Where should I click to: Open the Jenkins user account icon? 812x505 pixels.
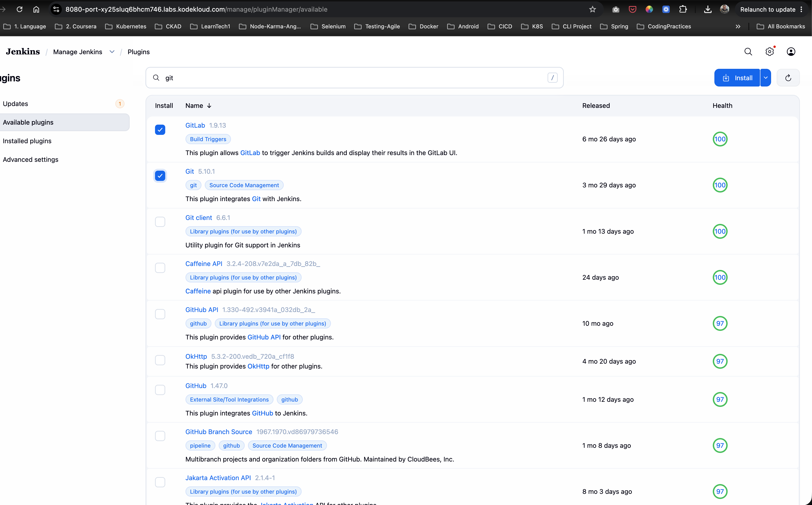point(791,52)
